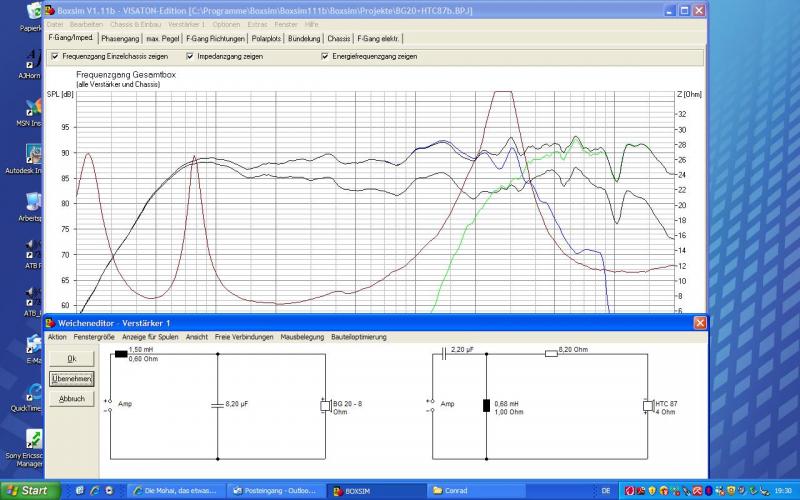Click the DE language indicator in taskbar
Screen dimensions: 800x500
tap(606, 491)
